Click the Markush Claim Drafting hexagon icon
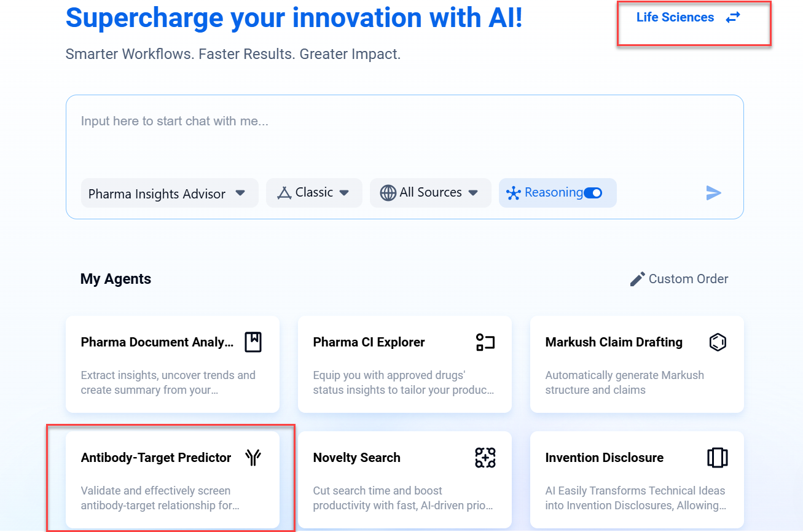The height and width of the screenshot is (532, 803). coord(717,342)
